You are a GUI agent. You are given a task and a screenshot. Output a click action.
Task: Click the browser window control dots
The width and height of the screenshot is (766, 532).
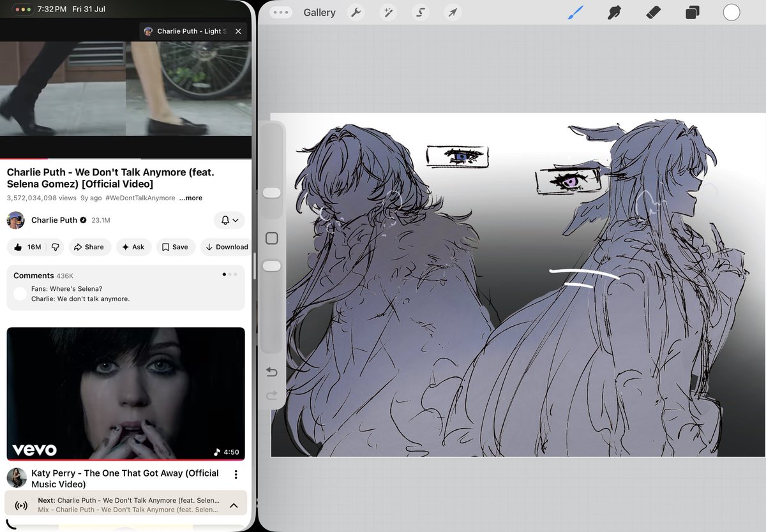(x=22, y=10)
